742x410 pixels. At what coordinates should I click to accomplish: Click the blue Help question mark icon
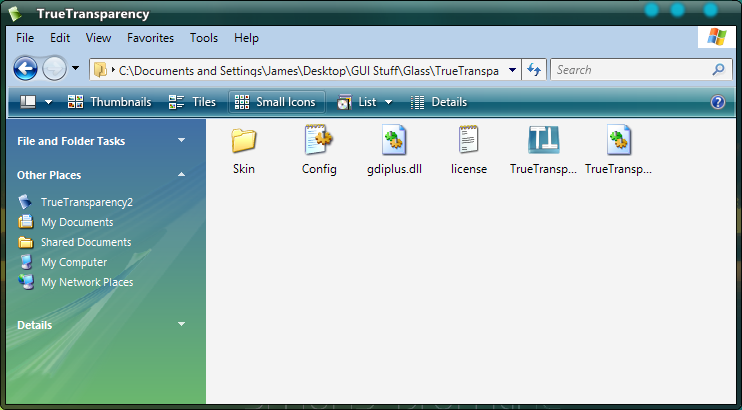[718, 102]
